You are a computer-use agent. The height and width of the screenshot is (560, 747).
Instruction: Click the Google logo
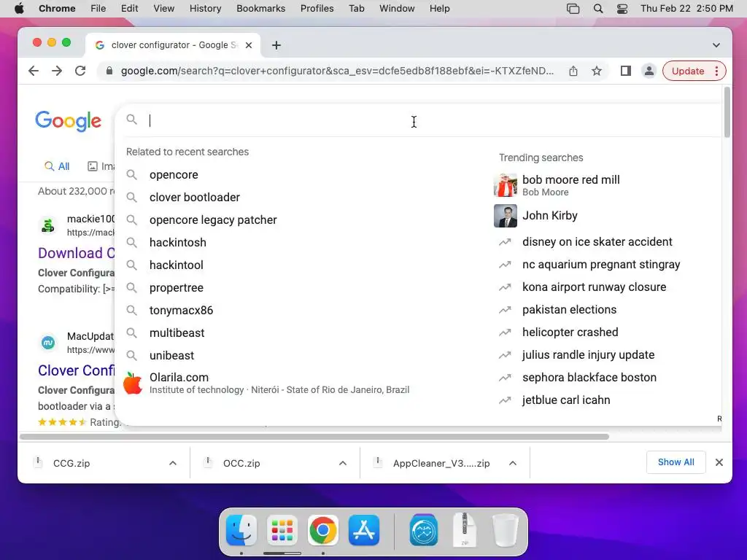(68, 120)
